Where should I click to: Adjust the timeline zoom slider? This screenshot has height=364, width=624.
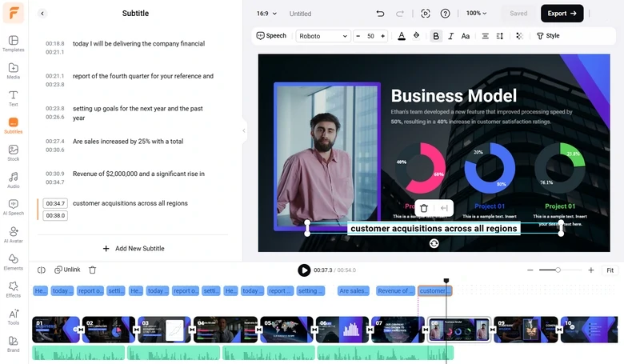(558, 270)
